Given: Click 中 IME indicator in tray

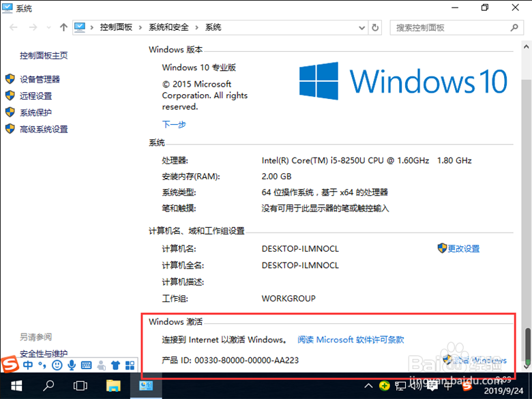Looking at the screenshot, I should click(448, 386).
